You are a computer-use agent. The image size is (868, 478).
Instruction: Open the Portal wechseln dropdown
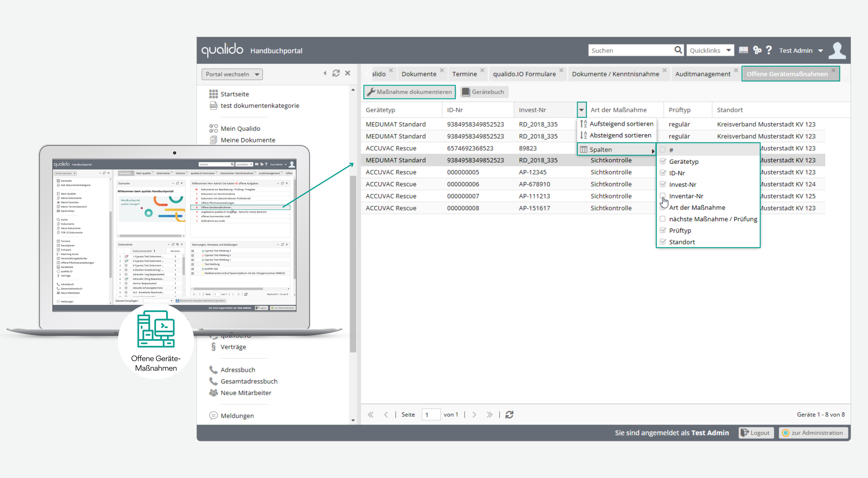click(x=232, y=74)
